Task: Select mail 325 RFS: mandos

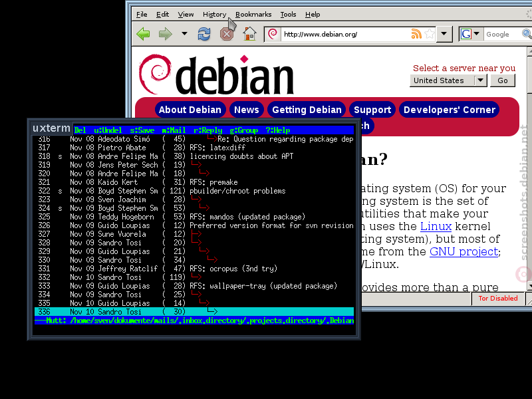Action: tap(194, 217)
